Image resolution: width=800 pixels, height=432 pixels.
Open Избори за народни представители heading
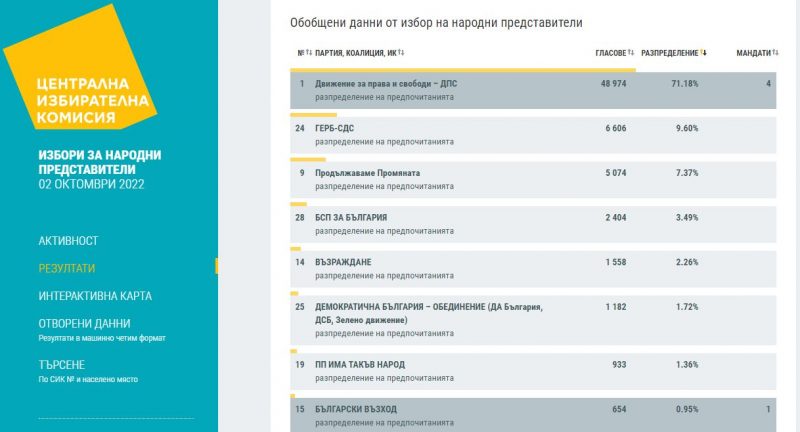point(99,162)
